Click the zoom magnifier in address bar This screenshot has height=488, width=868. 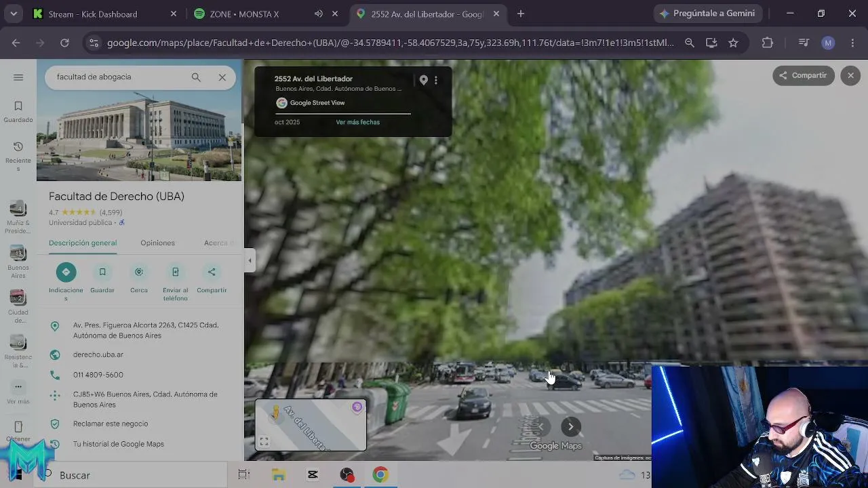coord(690,43)
